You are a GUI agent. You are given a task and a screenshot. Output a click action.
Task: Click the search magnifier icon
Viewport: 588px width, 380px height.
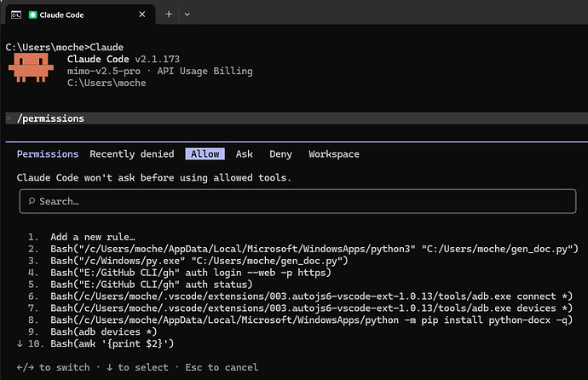point(32,201)
